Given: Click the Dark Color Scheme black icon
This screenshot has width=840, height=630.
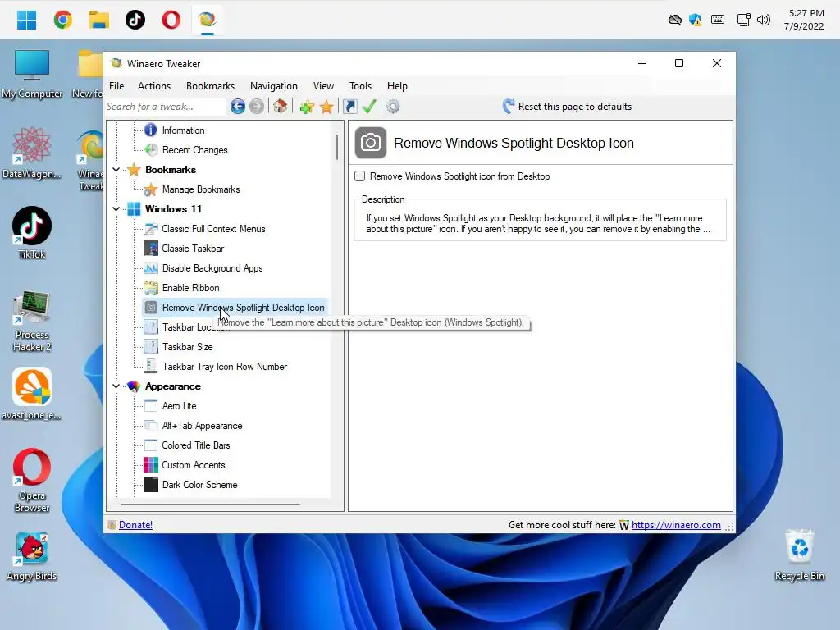Looking at the screenshot, I should pyautogui.click(x=151, y=484).
